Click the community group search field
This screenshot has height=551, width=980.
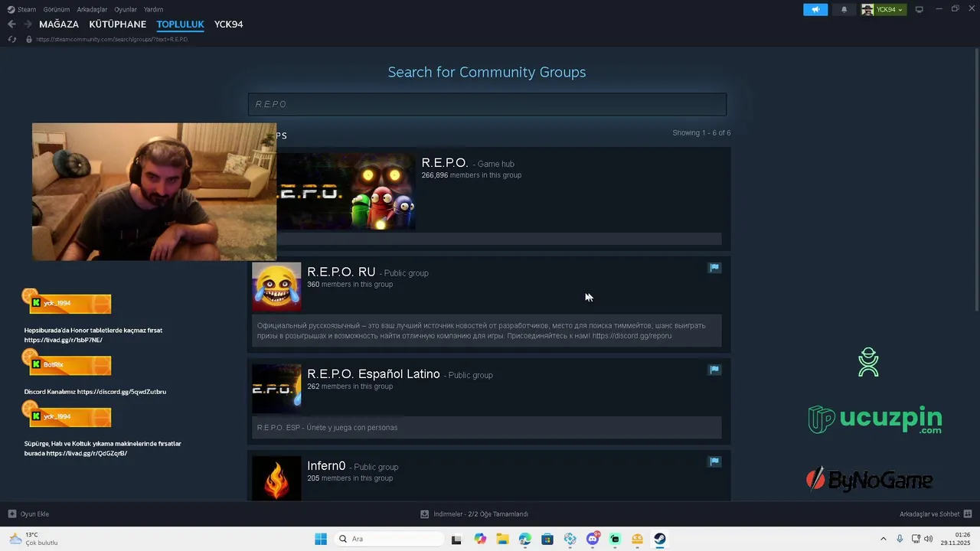[x=487, y=104]
